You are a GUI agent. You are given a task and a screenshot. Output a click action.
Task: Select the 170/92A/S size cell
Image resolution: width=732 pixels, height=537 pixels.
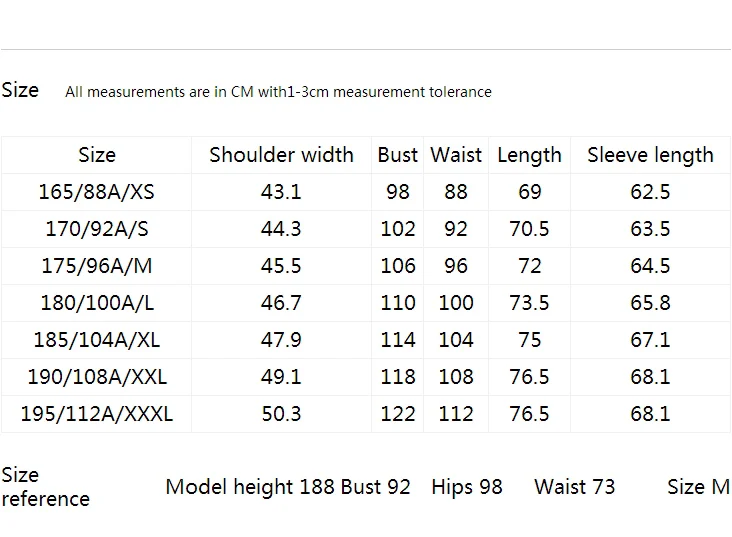(97, 229)
